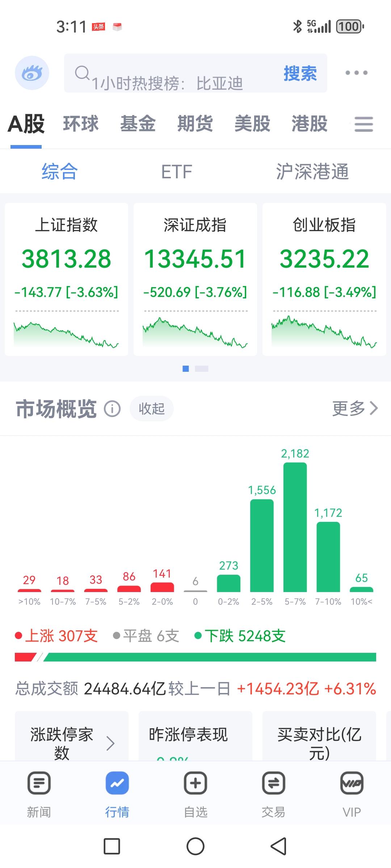Tap the +1454.23亿 turnover change
The width and height of the screenshot is (391, 868).
pos(278,689)
